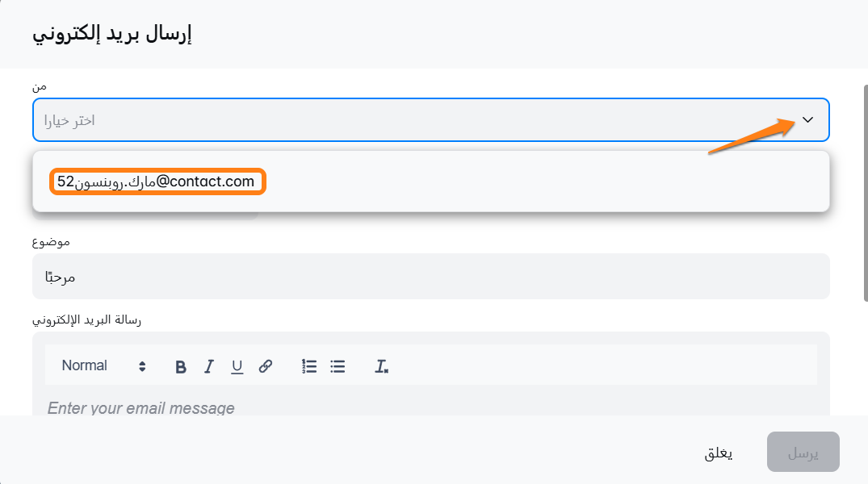This screenshot has height=484, width=868.
Task: Start a bulleted list in the message
Action: (338, 366)
